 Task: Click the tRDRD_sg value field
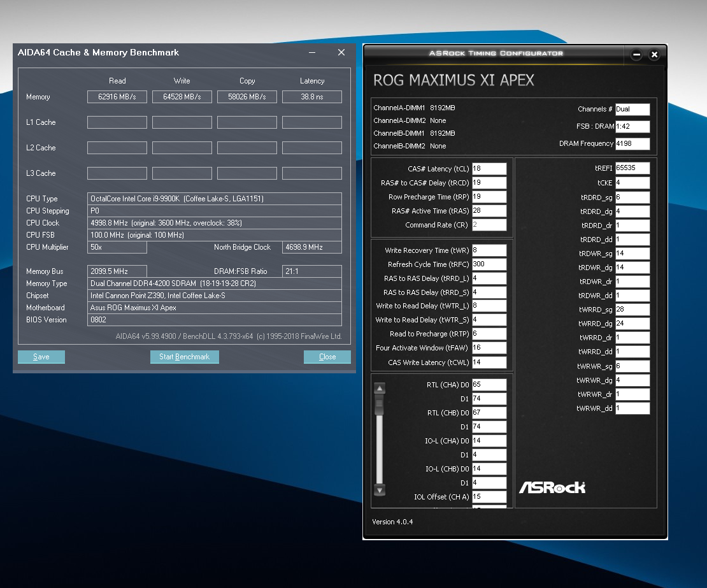(x=632, y=197)
